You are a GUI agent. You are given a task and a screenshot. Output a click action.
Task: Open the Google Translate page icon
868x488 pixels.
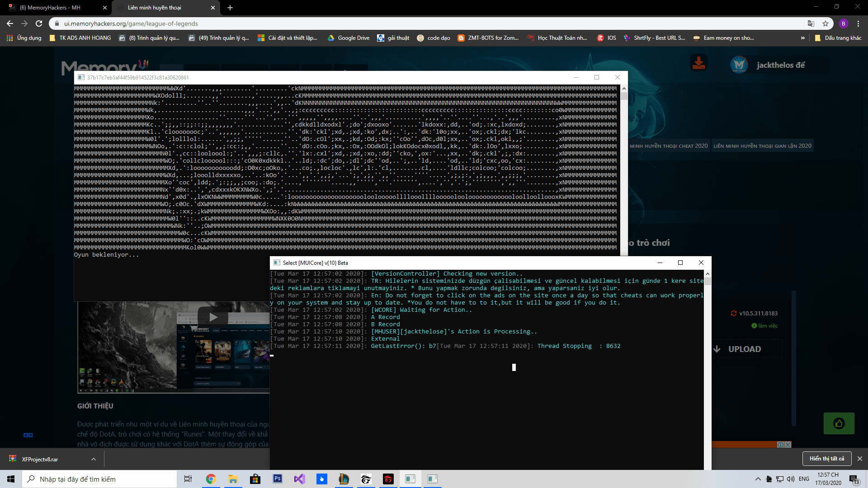[811, 23]
